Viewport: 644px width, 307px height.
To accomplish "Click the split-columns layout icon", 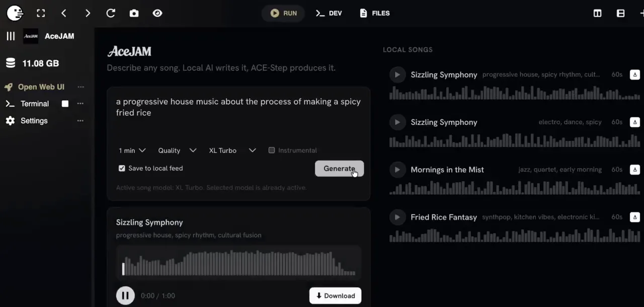I will pyautogui.click(x=597, y=13).
